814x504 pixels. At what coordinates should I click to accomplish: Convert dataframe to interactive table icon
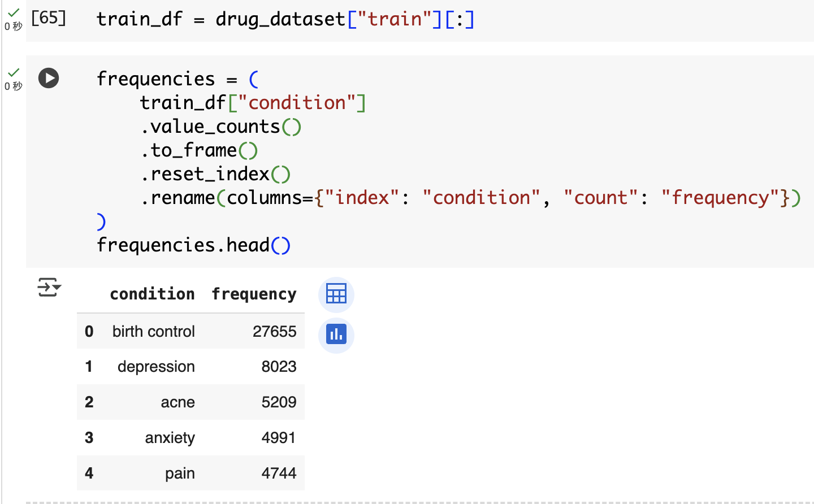pyautogui.click(x=336, y=294)
